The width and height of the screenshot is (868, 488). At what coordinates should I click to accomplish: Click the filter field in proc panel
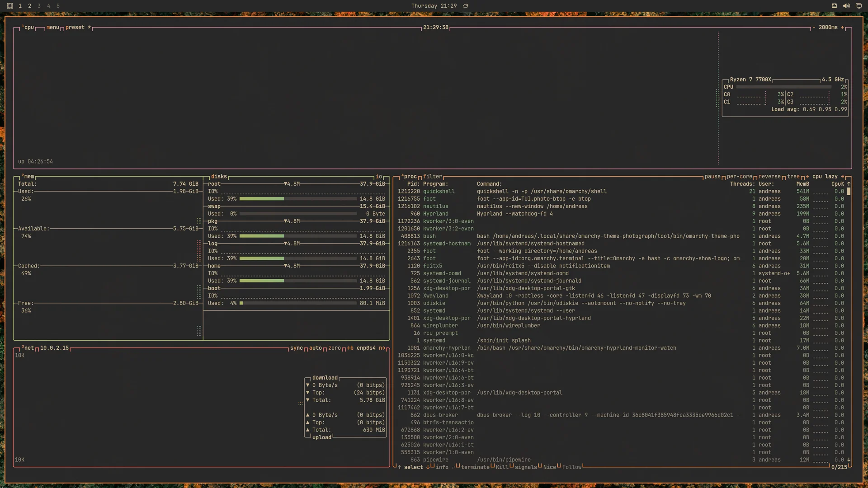tap(433, 177)
